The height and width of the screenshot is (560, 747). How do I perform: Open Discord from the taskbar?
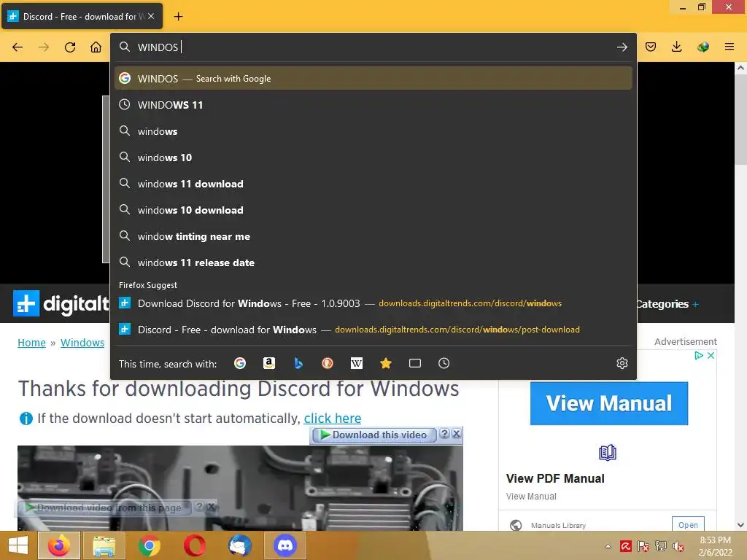[x=285, y=545]
